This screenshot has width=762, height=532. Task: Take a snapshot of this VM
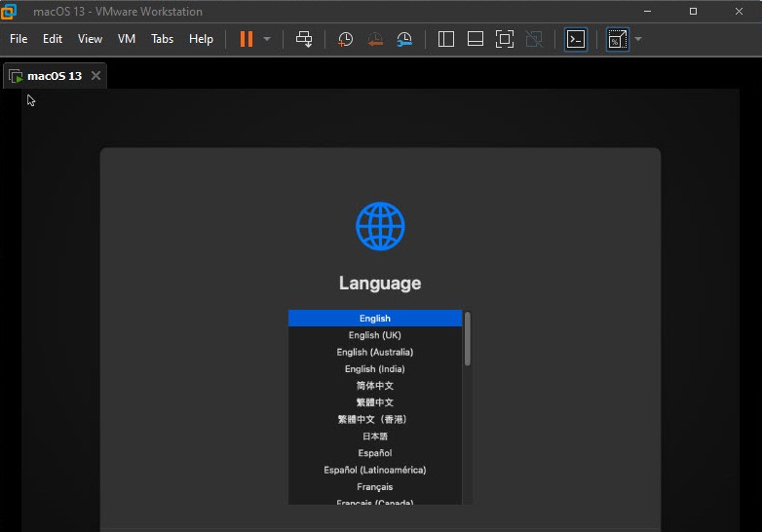tap(345, 39)
